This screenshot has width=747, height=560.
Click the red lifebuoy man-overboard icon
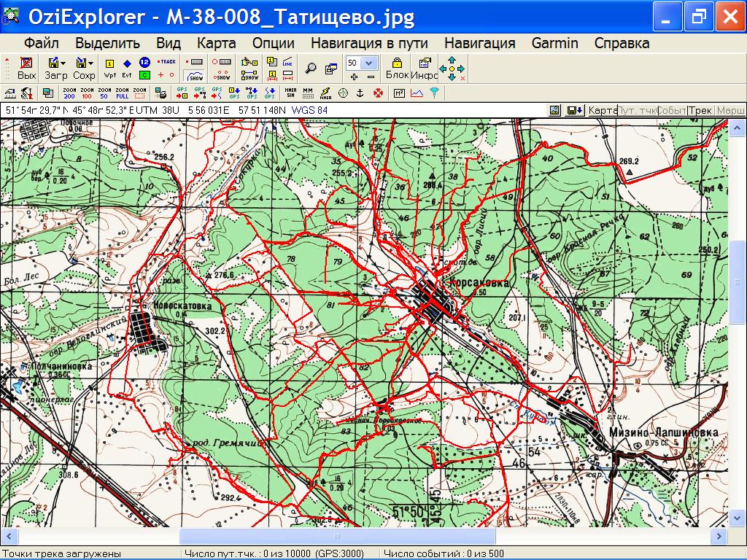click(378, 93)
